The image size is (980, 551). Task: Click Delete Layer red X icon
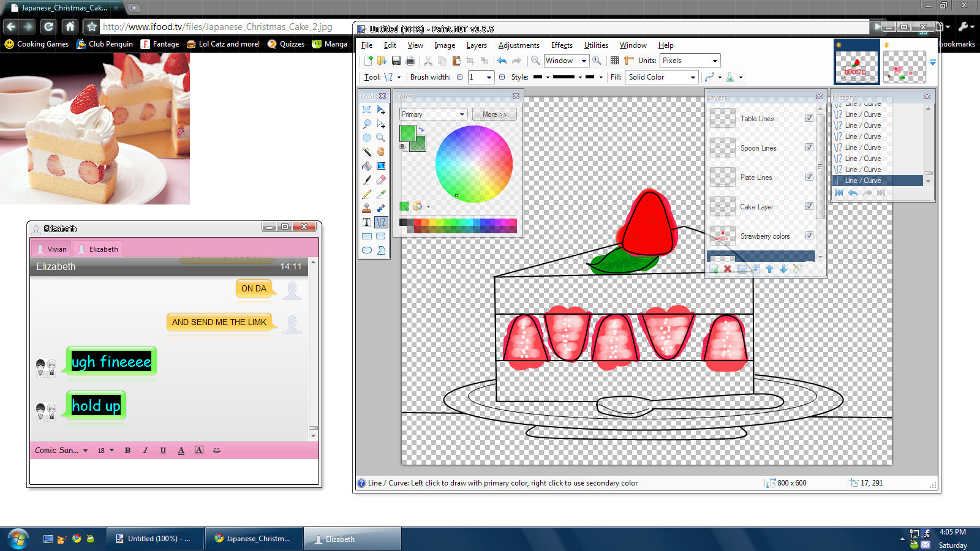(x=728, y=269)
